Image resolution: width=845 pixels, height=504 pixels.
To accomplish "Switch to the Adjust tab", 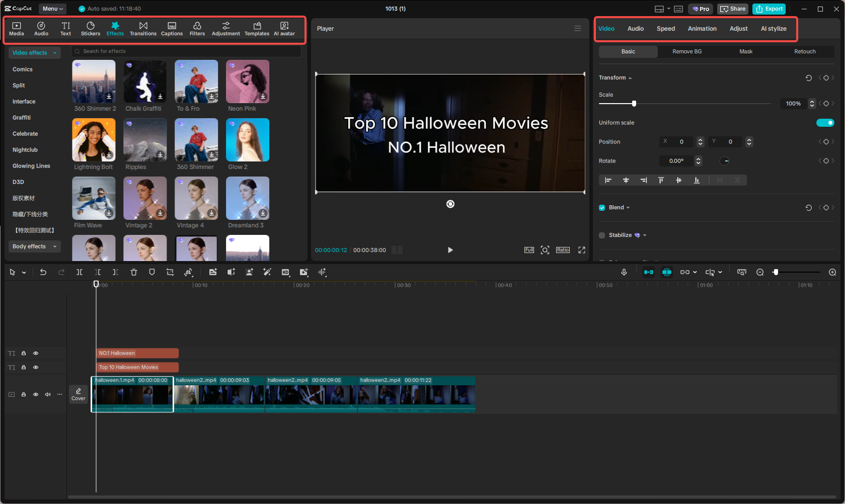I will click(738, 29).
